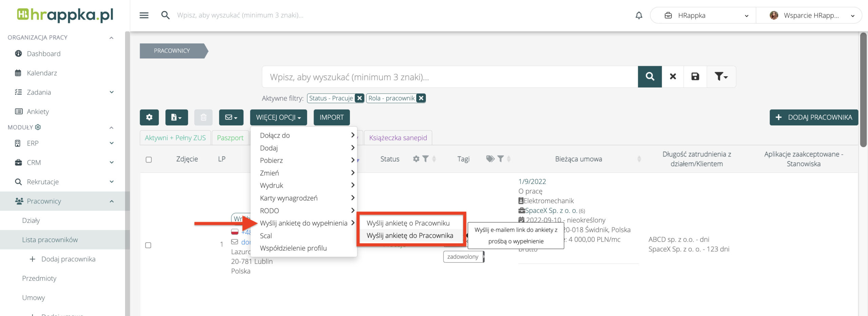Screen dimensions: 868x316
Task: Select the first employee row checkbox
Action: 148,245
